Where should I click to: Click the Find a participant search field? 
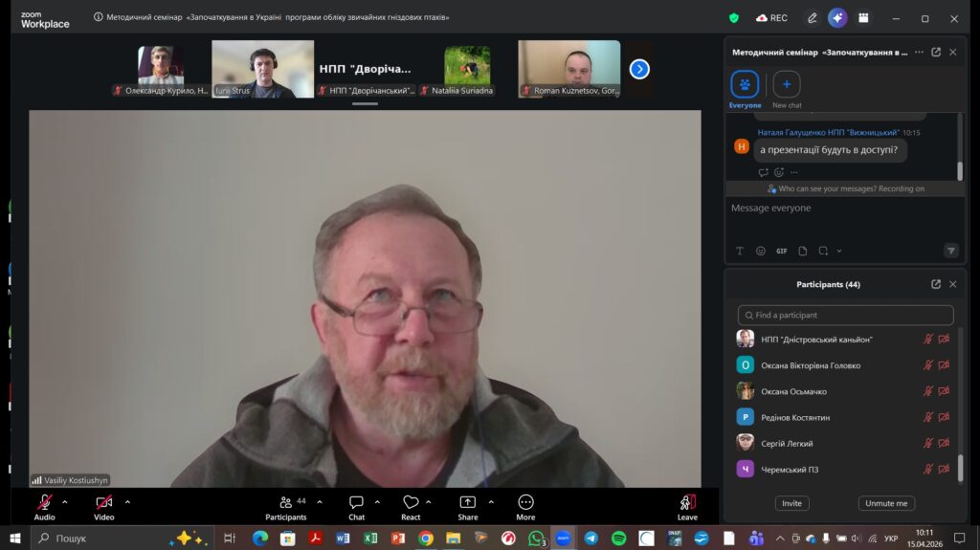point(846,315)
